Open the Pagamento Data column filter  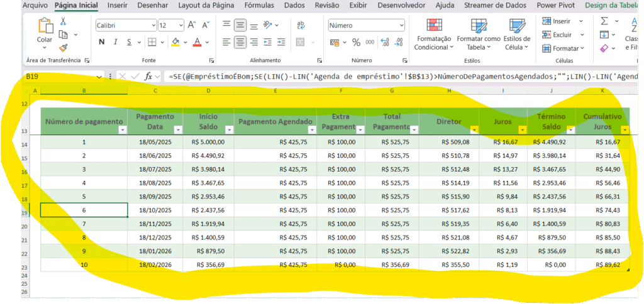point(178,130)
